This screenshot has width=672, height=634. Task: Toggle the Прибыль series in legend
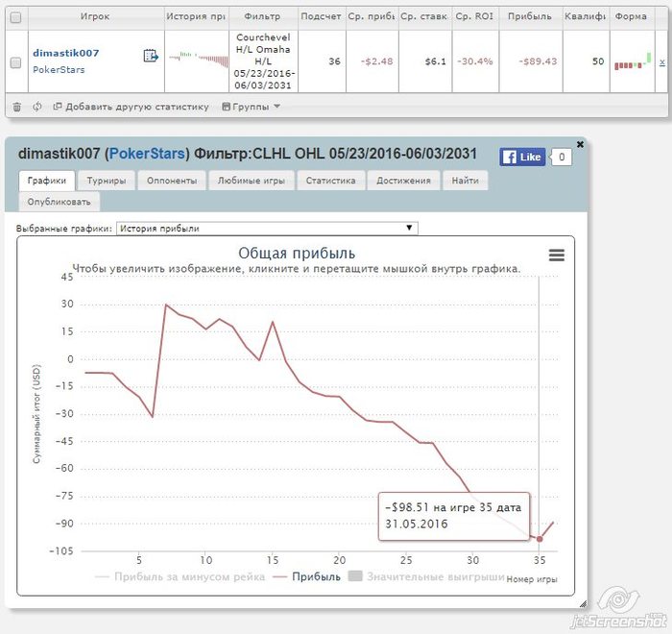307,577
